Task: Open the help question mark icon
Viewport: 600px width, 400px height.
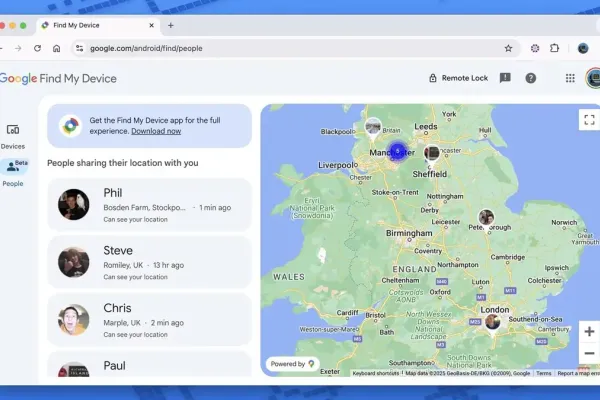Action: [531, 78]
